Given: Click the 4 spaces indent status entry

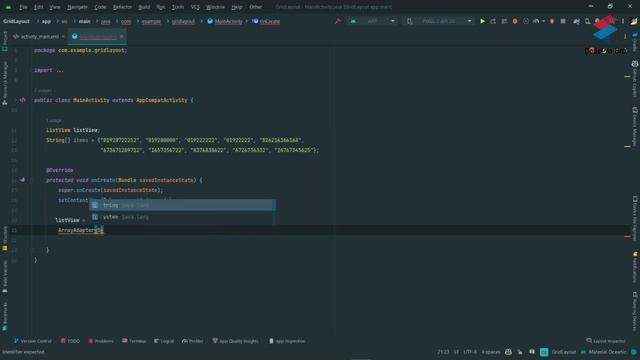Looking at the screenshot, I should click(490, 352).
